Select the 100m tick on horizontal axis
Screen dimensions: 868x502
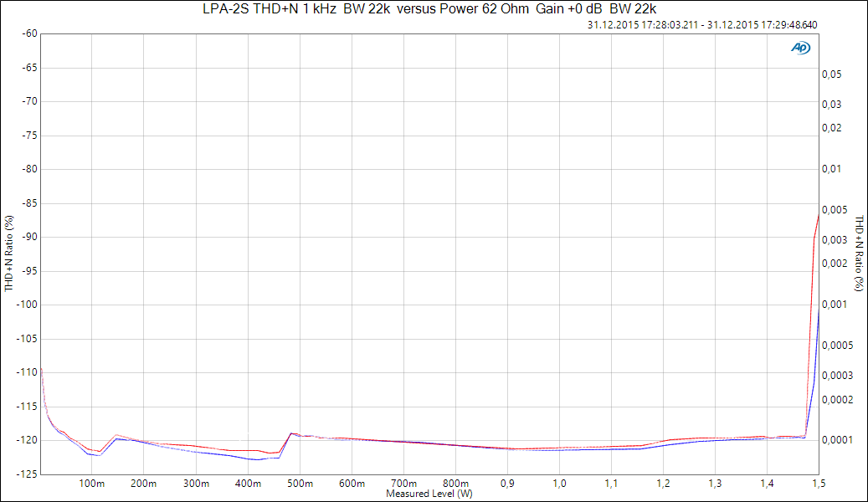[x=92, y=484]
